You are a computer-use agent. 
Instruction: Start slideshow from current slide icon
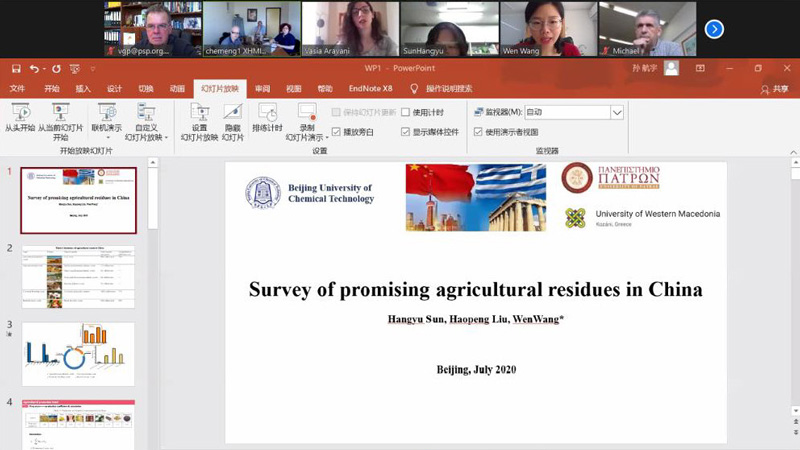(61, 113)
